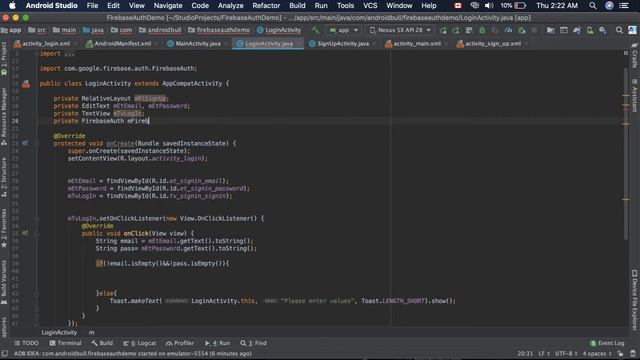Click the Sync Project with Gradle icon
This screenshot has height=360, width=640.
(577, 30)
